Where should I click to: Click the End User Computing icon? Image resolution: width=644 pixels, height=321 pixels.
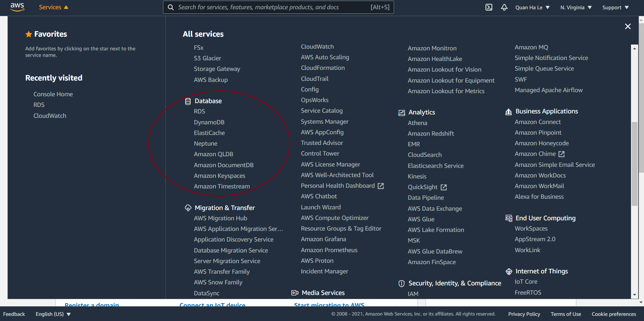[x=509, y=218]
